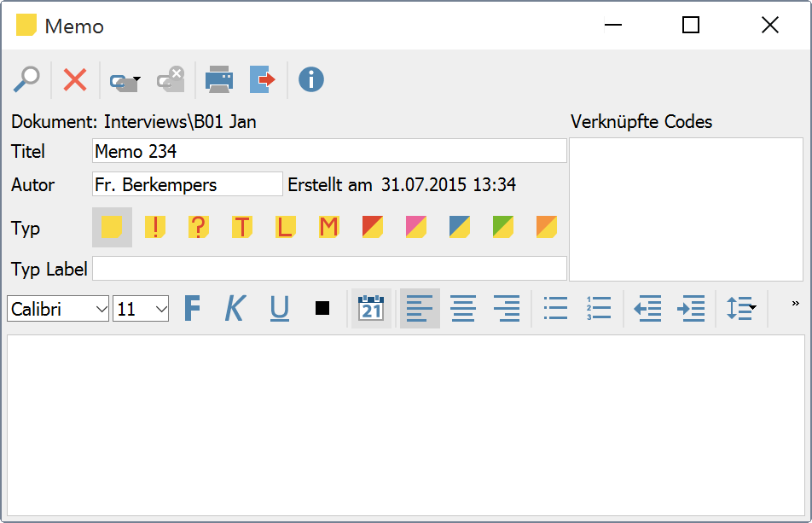Select the T memo type
Viewport: 812px width, 523px height.
pos(242,227)
